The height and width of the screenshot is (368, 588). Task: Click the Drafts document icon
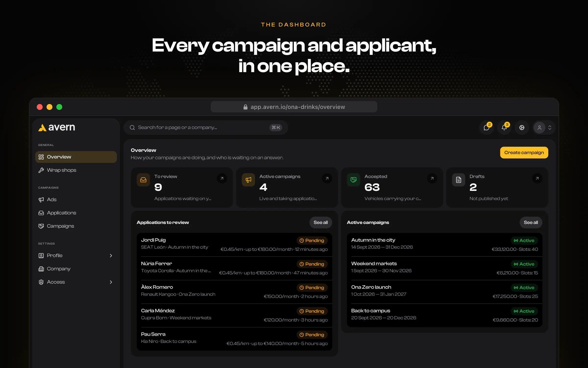[459, 180]
